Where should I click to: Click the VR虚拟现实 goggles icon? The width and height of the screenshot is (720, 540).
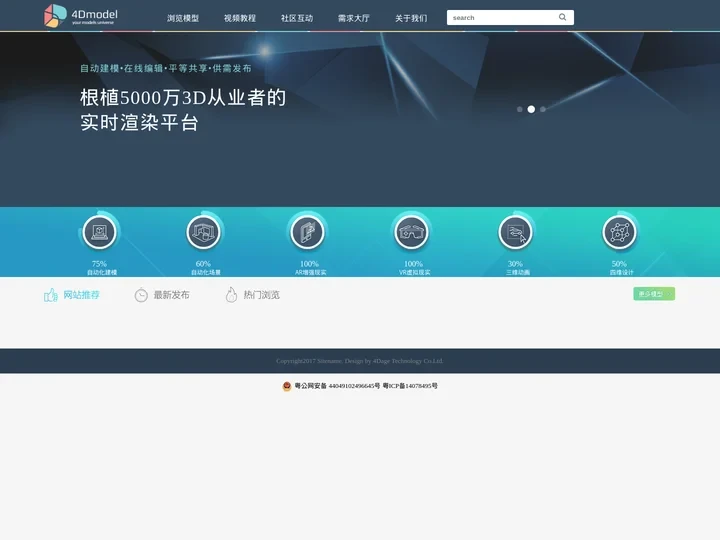411,232
